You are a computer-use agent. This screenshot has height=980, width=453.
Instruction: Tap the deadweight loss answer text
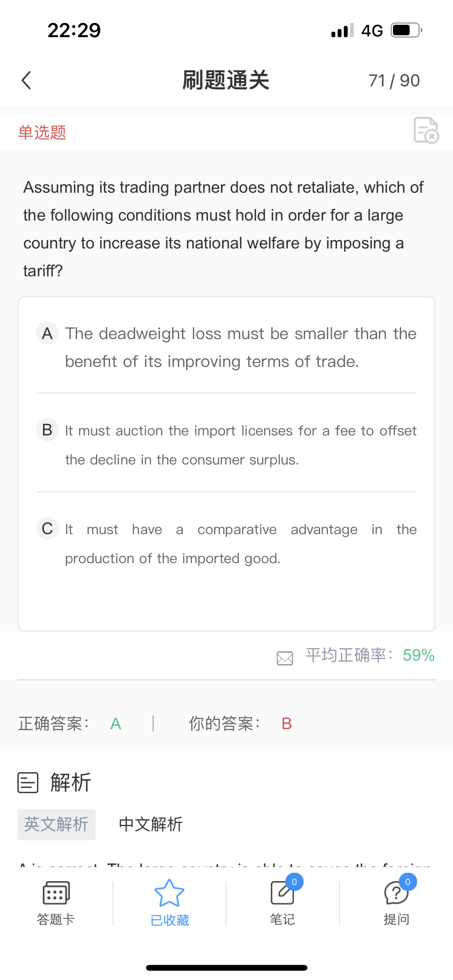tap(240, 348)
